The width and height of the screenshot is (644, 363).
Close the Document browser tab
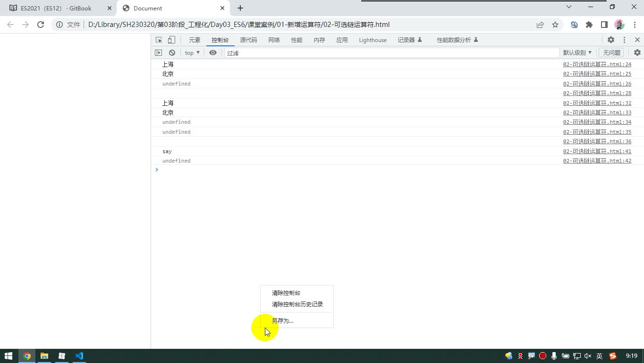[x=222, y=8]
